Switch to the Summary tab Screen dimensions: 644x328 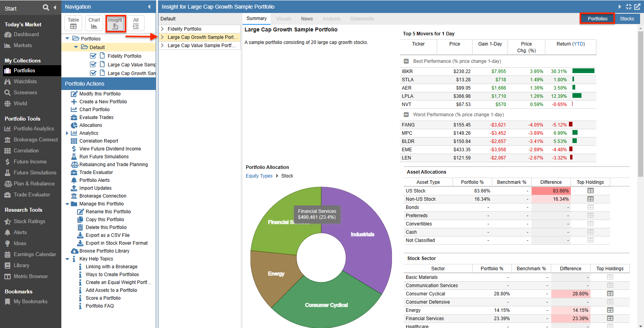pos(256,18)
